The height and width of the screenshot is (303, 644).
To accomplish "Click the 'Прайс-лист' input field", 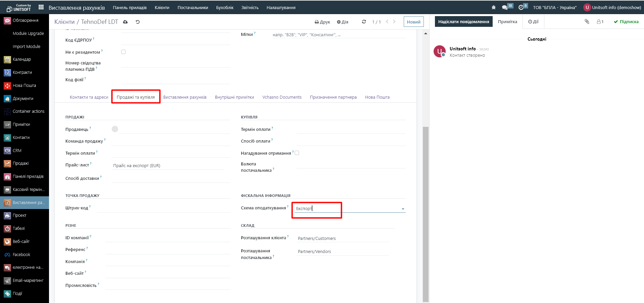I will 168,165.
